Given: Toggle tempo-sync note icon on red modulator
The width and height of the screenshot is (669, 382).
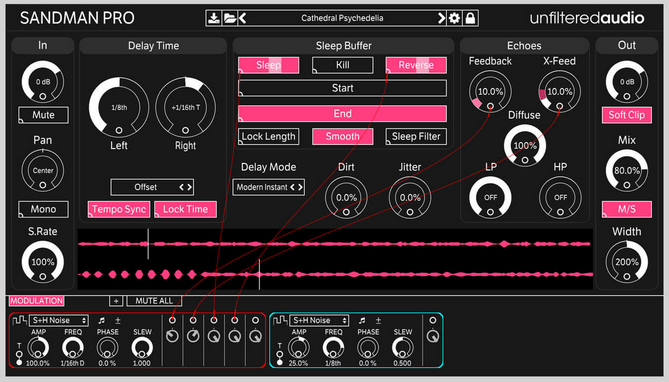Looking at the screenshot, I should click(101, 320).
